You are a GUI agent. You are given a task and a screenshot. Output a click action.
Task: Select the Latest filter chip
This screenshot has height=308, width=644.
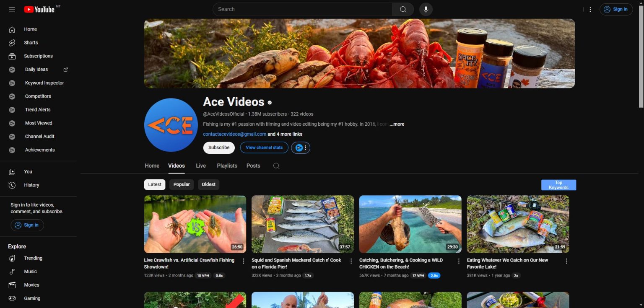click(154, 184)
